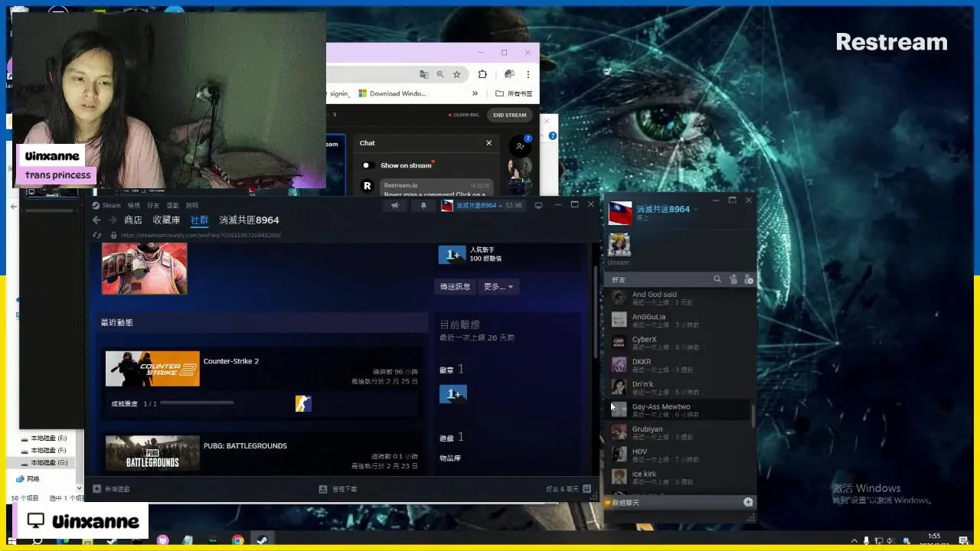Go back with the Steam back arrow

coord(96,220)
